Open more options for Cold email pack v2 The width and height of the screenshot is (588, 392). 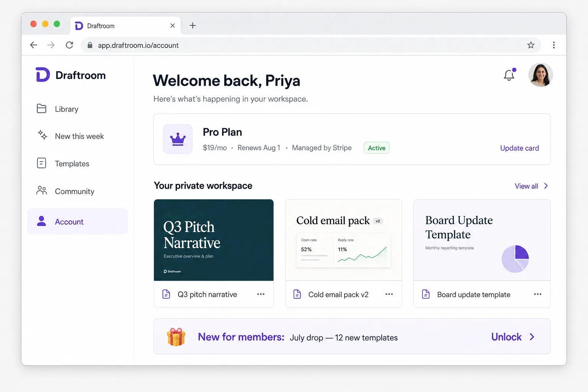(x=389, y=294)
